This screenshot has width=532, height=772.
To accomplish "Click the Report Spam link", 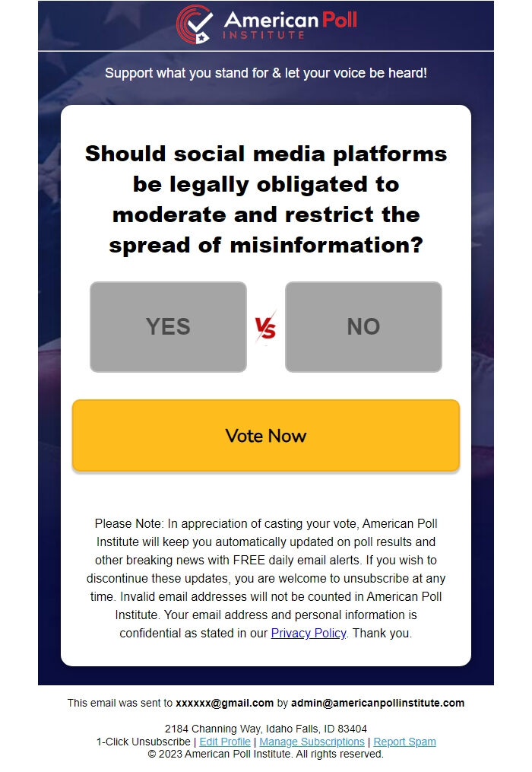I will (404, 742).
